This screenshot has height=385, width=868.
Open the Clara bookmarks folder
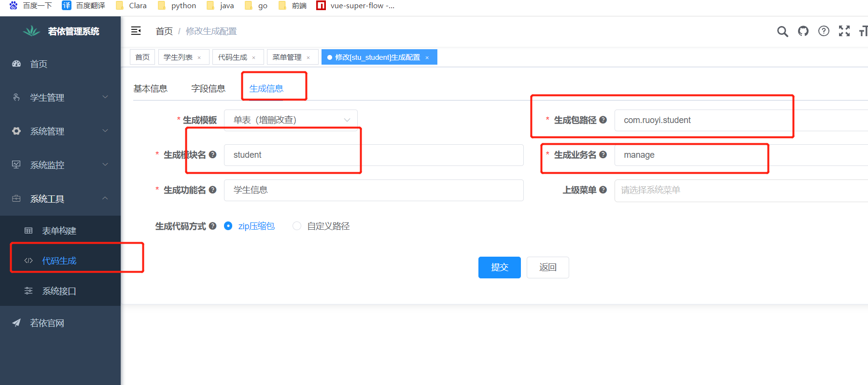(x=131, y=6)
